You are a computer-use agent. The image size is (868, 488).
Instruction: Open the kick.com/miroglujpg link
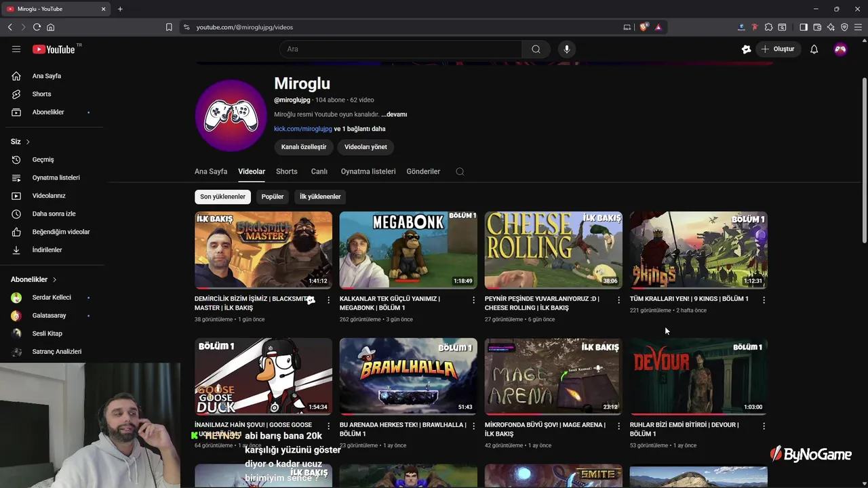coord(303,129)
